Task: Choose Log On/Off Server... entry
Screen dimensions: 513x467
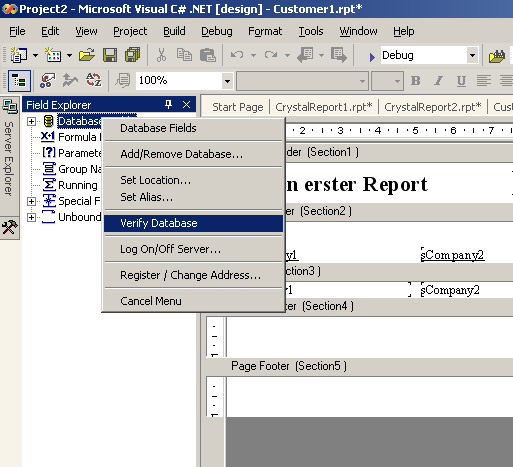Action: tap(193, 249)
